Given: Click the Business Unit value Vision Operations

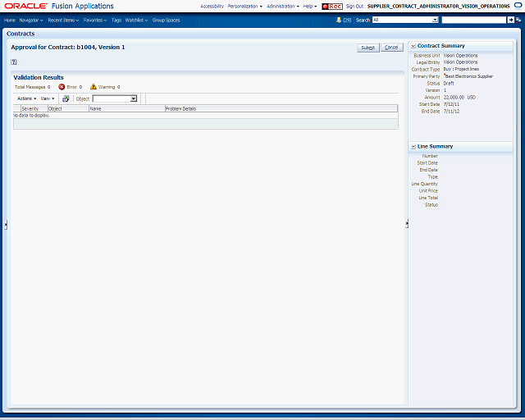Looking at the screenshot, I should 460,55.
